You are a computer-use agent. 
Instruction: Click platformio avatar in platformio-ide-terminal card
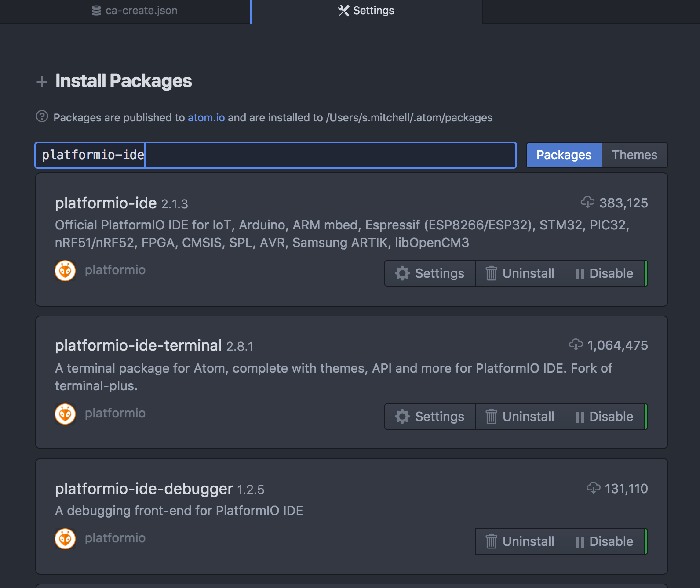(65, 414)
